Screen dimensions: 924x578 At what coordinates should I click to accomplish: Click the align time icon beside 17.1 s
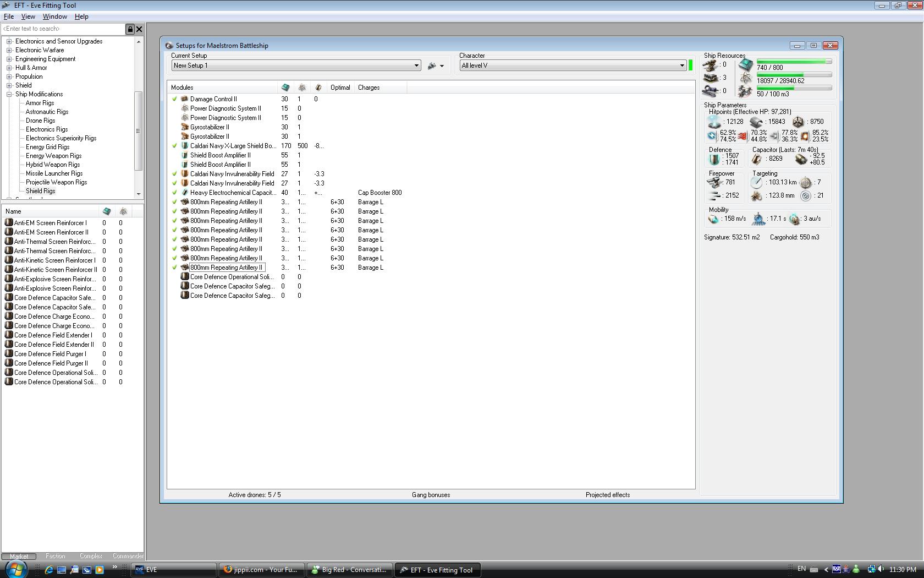coord(758,219)
